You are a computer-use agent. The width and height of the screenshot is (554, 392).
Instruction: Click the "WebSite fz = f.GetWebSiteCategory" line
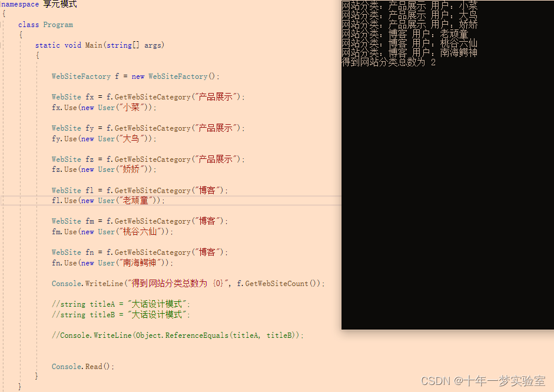coord(148,159)
